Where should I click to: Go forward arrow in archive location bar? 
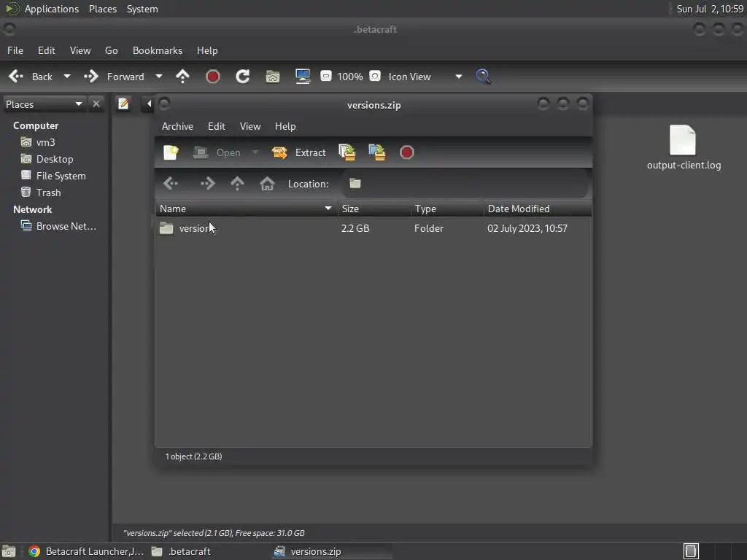[207, 183]
